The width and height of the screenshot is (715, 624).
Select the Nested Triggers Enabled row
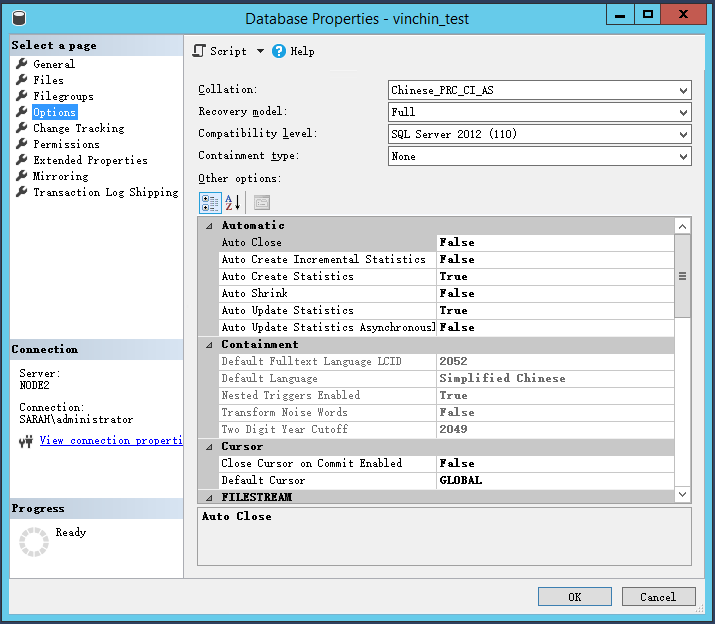pyautogui.click(x=446, y=395)
